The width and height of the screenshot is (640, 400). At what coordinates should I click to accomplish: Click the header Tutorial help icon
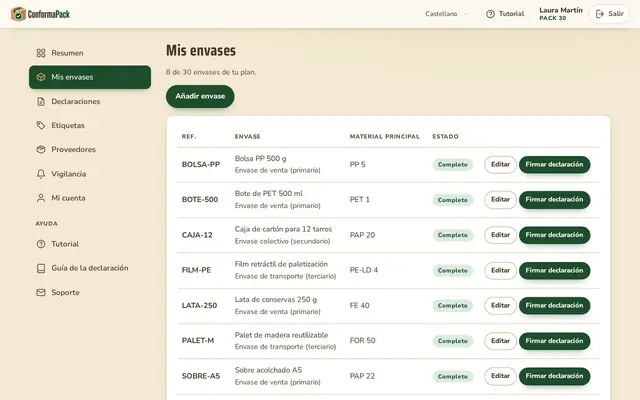pos(490,14)
